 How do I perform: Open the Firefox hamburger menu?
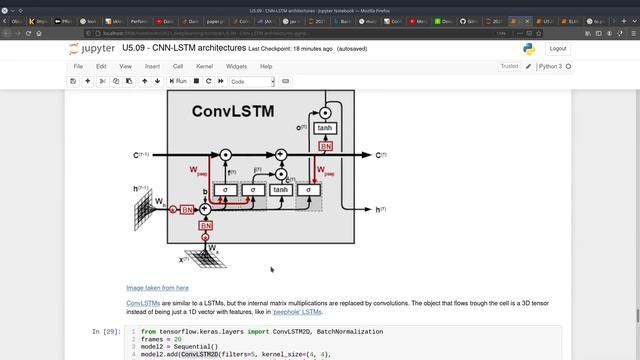[633, 33]
